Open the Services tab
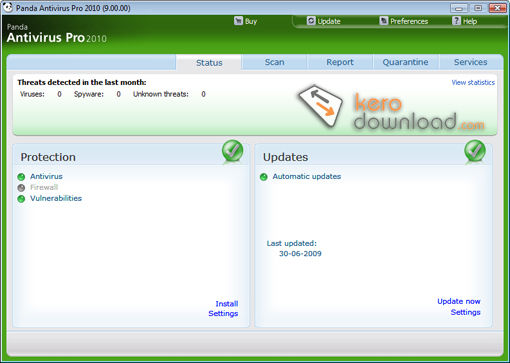Image resolution: width=510 pixels, height=363 pixels. coord(470,62)
